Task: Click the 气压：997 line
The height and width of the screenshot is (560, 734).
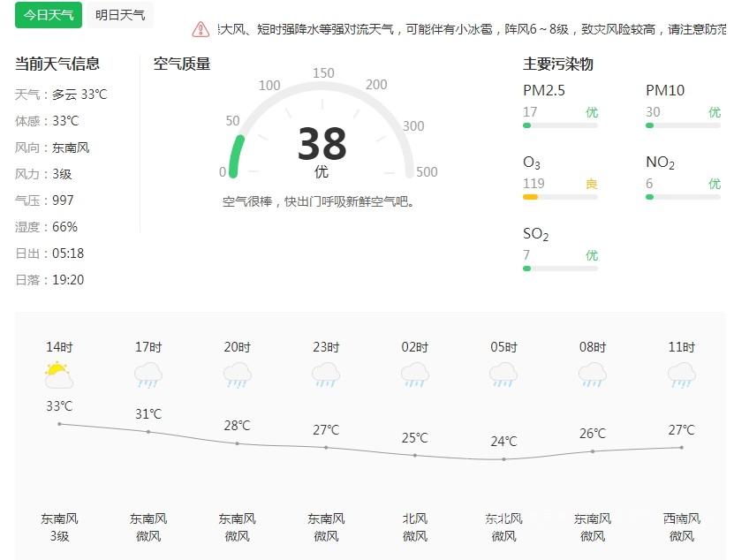Action: pyautogui.click(x=44, y=201)
